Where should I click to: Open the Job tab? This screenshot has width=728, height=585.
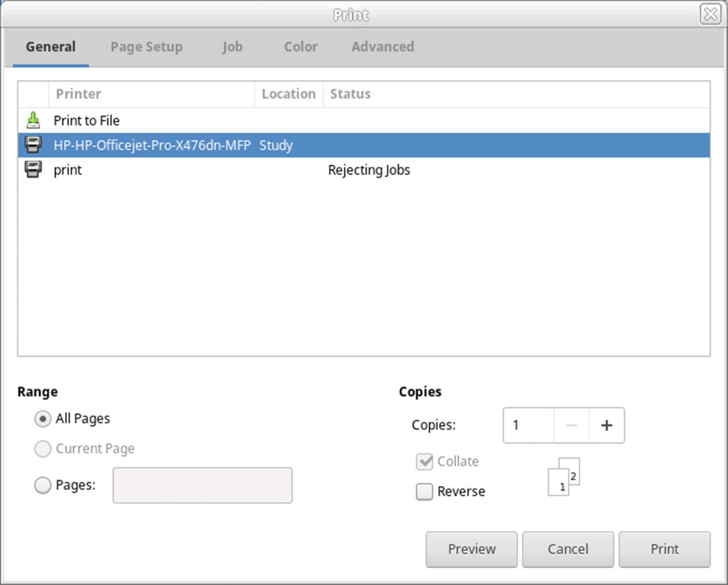232,47
